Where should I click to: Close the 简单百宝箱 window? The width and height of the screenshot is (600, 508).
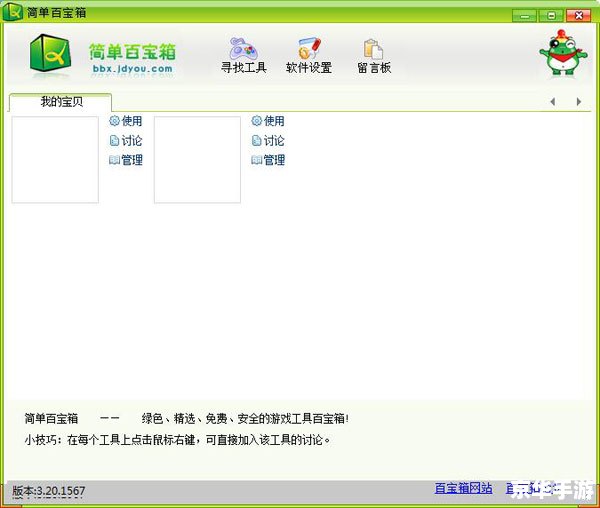coord(578,16)
